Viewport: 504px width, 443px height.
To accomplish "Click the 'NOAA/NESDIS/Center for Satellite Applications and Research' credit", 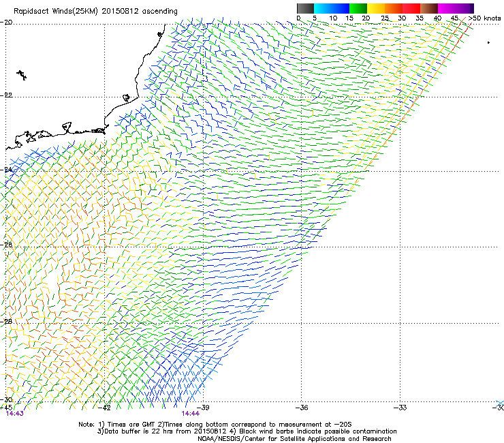I will point(294,439).
